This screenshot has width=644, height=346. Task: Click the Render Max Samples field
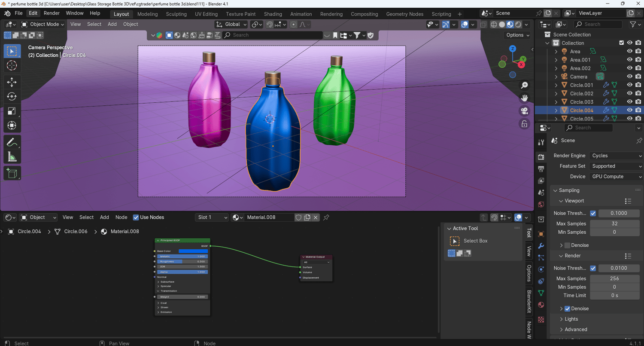(x=614, y=279)
